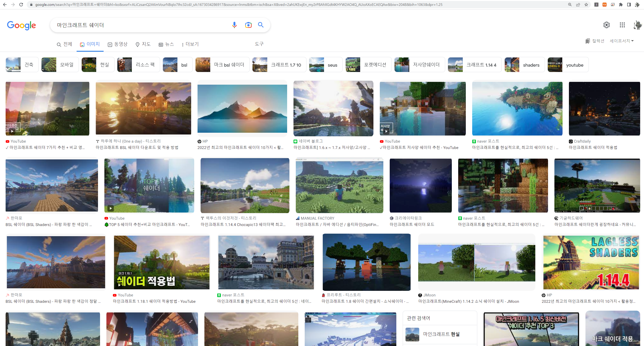644x346 pixels.
Task: Switch to the 전체 tab
Action: pos(64,44)
